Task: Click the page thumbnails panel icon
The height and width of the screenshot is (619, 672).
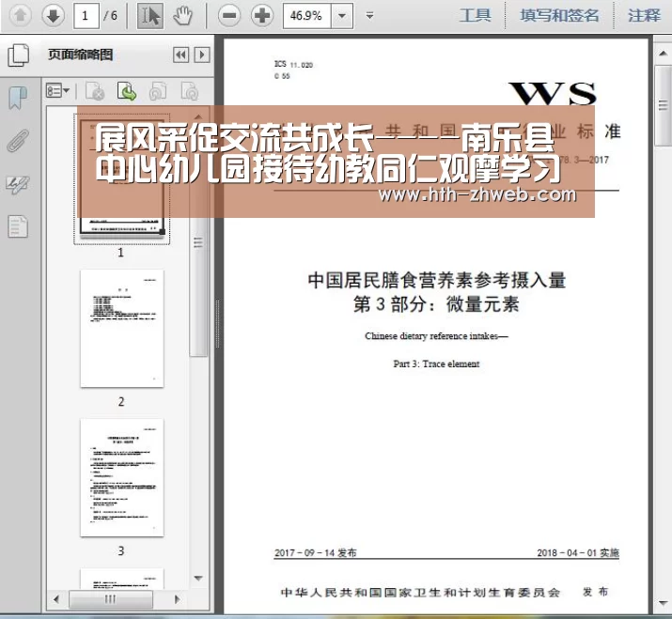Action: click(19, 55)
